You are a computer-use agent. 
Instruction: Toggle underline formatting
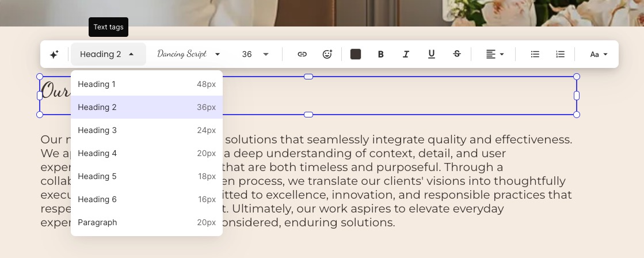click(431, 54)
